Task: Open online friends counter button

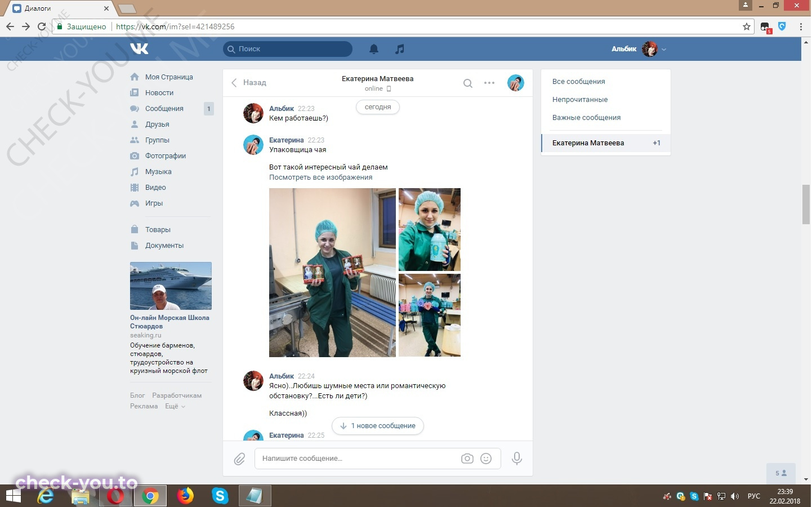Action: (780, 473)
